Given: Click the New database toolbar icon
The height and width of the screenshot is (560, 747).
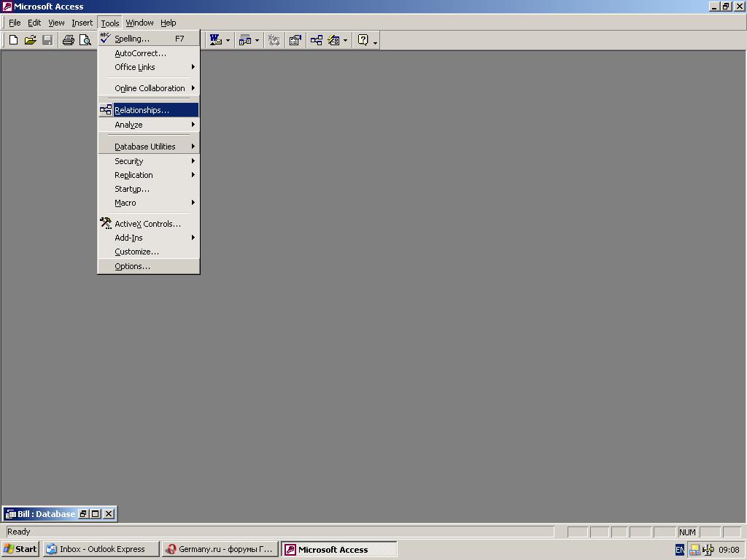Looking at the screenshot, I should 13,40.
